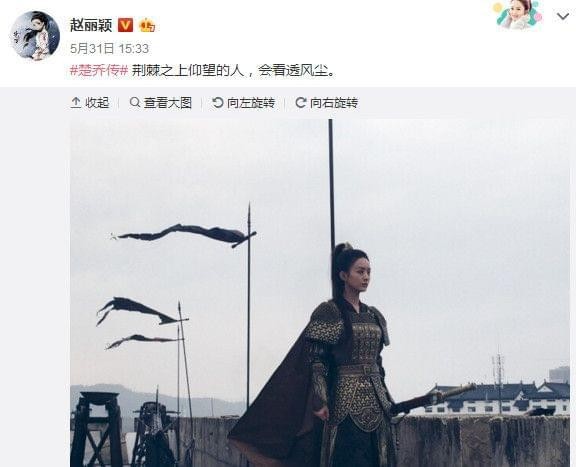Click the counterclockwise rotate arrow icon

[x=217, y=103]
